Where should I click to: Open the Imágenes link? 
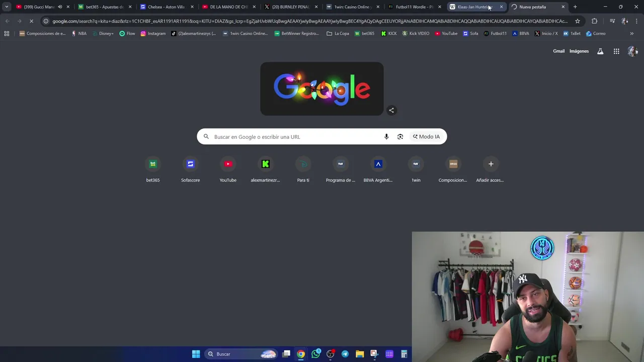579,51
